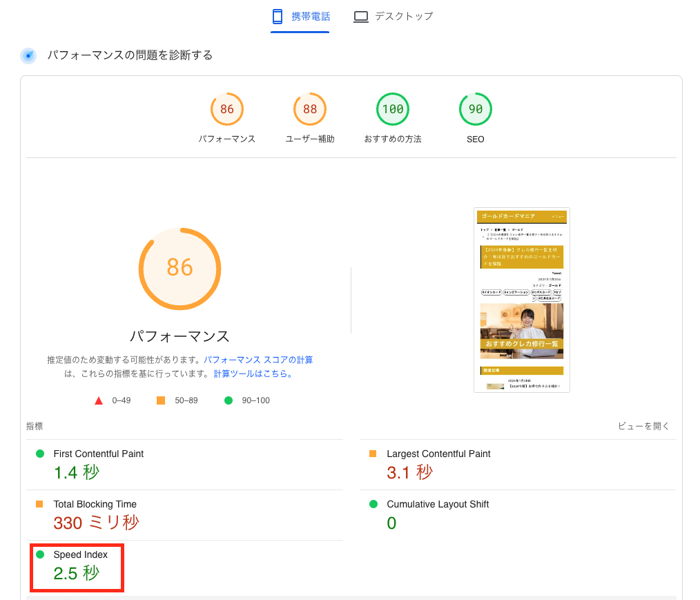Click the SEO score circle showing 90
Screen dimensions: 700x600
click(476, 109)
